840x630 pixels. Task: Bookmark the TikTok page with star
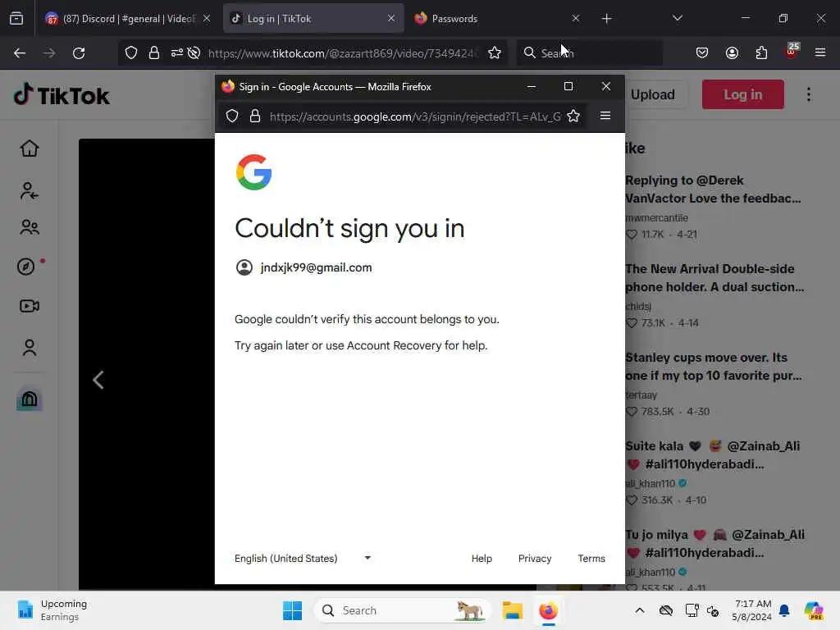495,53
